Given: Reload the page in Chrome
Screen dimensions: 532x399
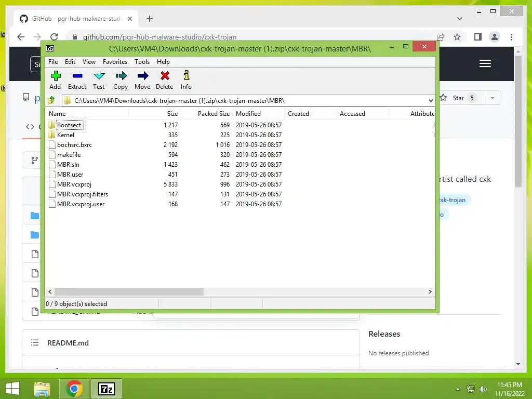Looking at the screenshot, I should 54,37.
